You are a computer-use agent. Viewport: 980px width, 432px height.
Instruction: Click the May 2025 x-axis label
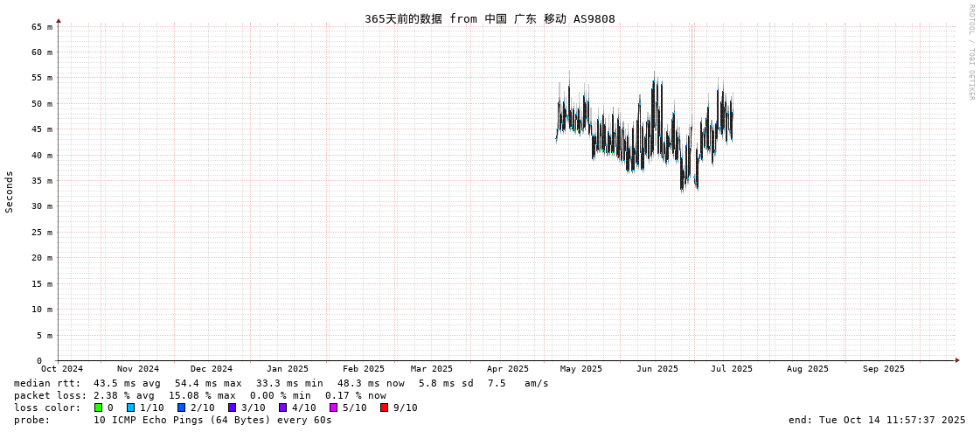581,369
